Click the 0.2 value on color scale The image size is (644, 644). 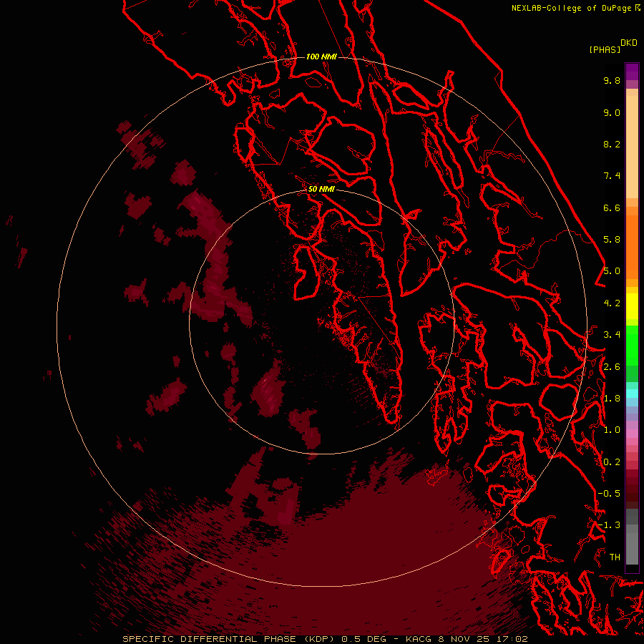tap(612, 462)
